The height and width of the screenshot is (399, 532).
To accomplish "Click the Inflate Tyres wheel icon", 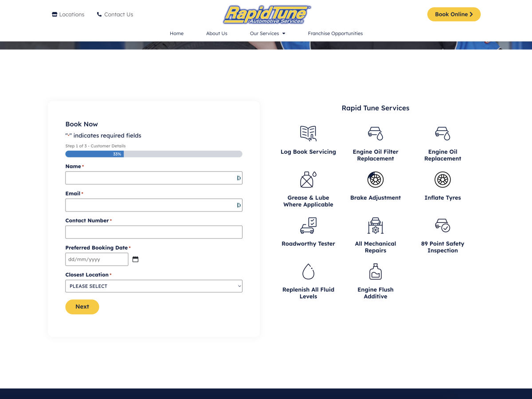I will [442, 180].
